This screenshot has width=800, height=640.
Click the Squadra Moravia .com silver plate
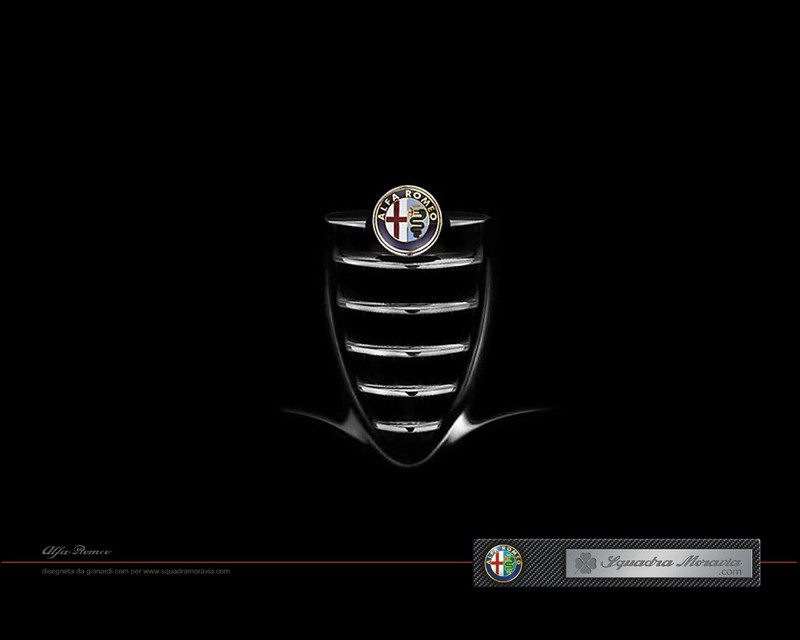coord(659,563)
